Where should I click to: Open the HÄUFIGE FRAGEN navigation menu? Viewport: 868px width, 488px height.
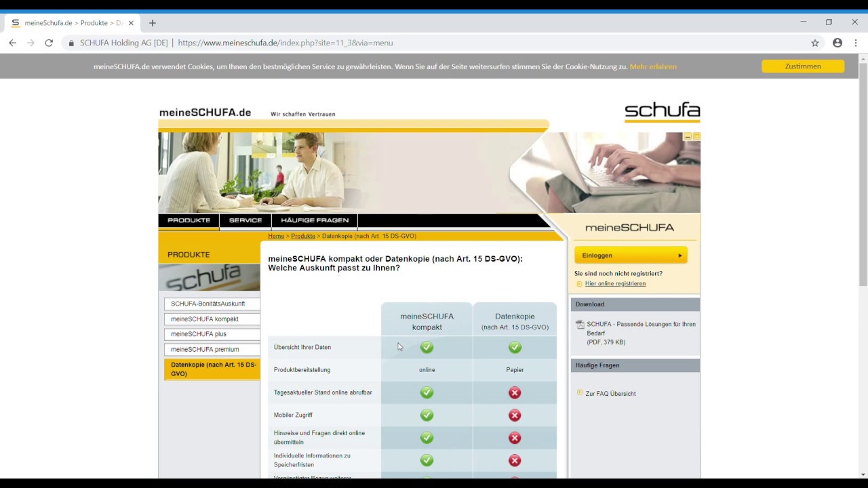point(315,221)
